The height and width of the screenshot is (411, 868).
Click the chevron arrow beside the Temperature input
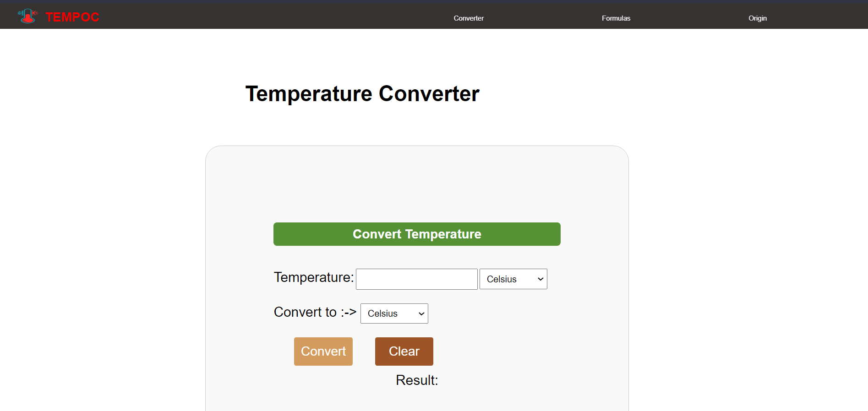click(x=540, y=279)
